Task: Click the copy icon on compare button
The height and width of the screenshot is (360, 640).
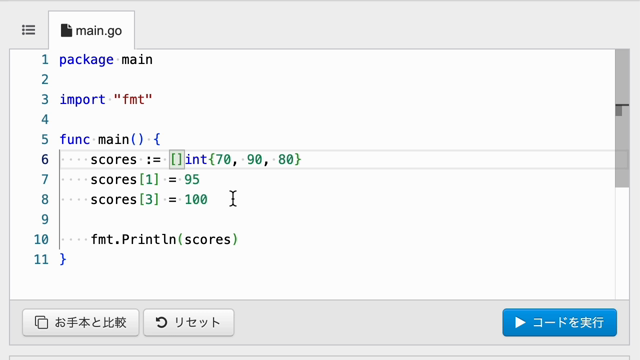Action: pyautogui.click(x=41, y=322)
